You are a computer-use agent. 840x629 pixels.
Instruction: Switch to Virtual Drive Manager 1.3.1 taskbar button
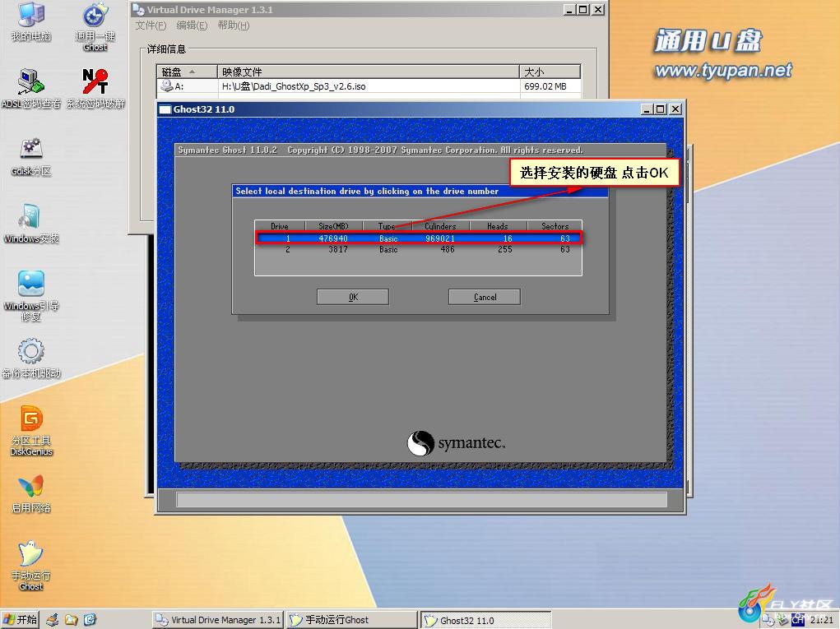point(217,620)
